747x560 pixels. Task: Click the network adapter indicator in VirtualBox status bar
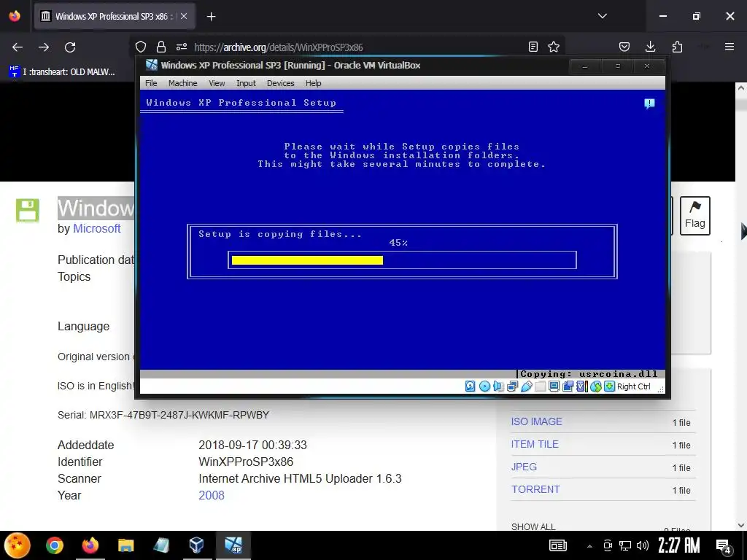[512, 386]
